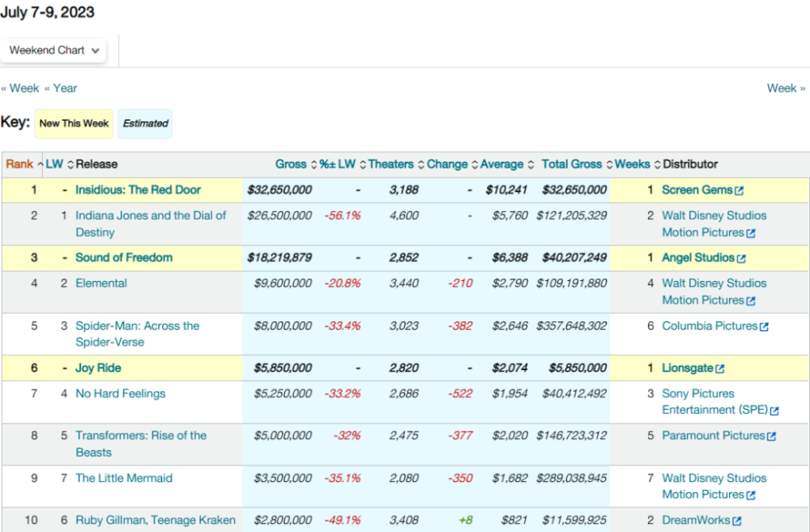Sort table by Theaters column header
810x532 pixels.
tap(390, 164)
